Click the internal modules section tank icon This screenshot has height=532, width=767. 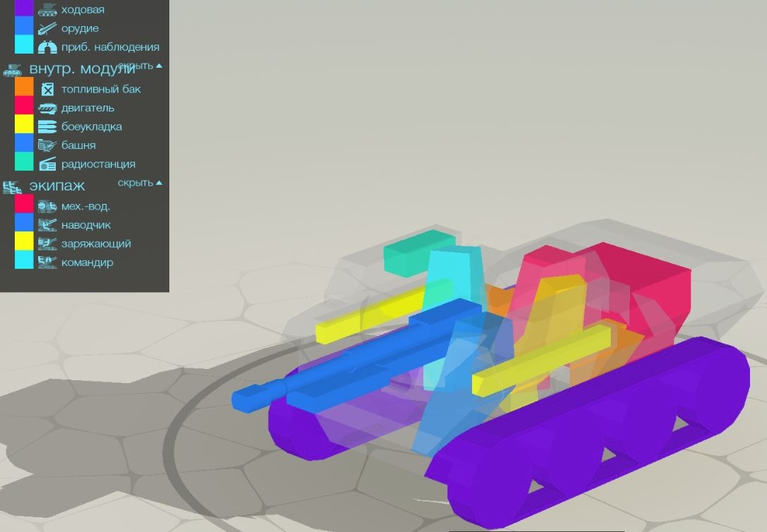point(12,70)
